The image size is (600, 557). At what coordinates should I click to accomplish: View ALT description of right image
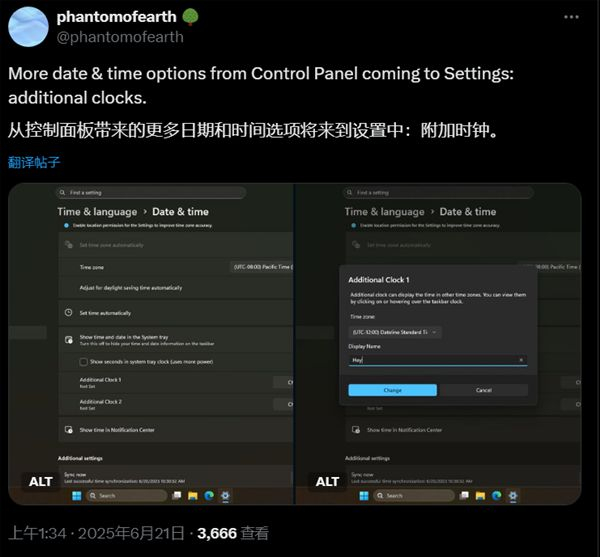327,482
